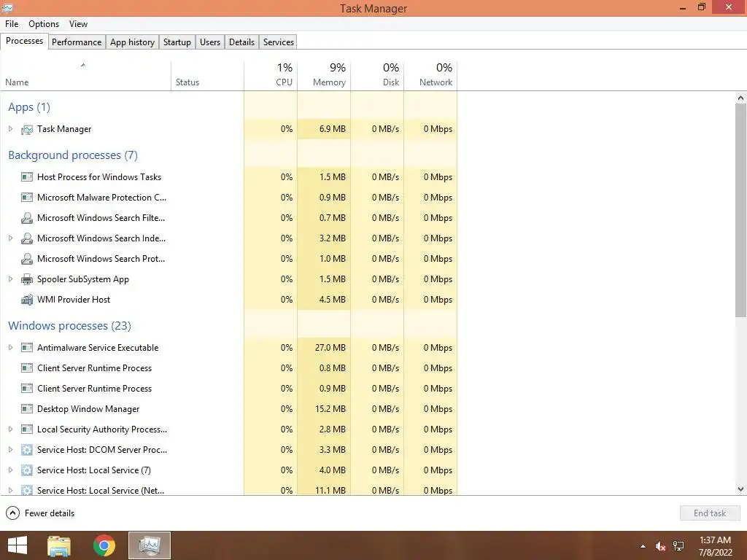
Task: Open the View menu
Action: coord(78,24)
